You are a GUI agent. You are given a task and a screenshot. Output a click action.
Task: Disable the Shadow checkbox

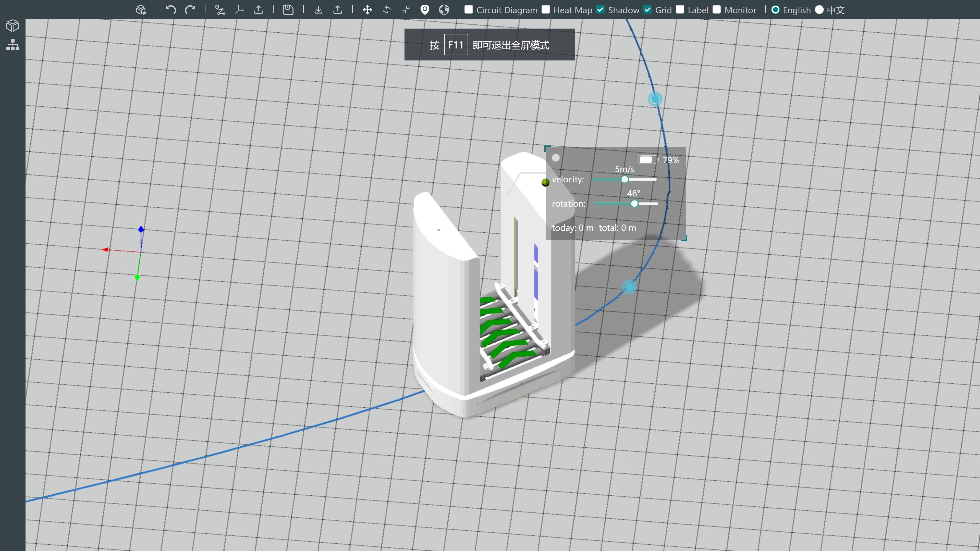tap(600, 9)
